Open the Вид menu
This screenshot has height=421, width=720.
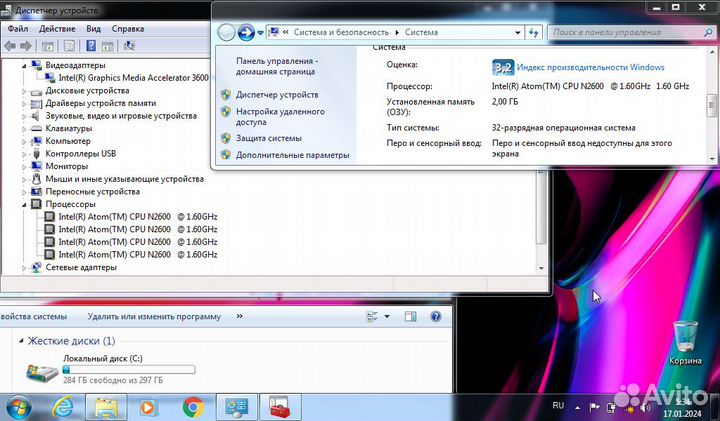[x=93, y=28]
